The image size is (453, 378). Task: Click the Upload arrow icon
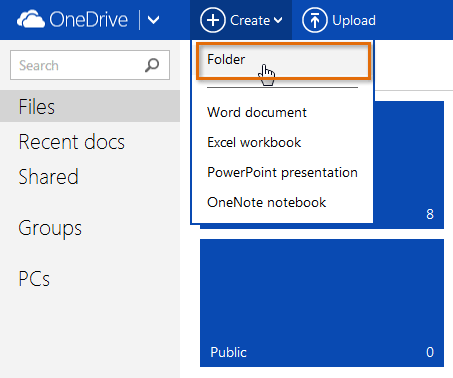[315, 20]
